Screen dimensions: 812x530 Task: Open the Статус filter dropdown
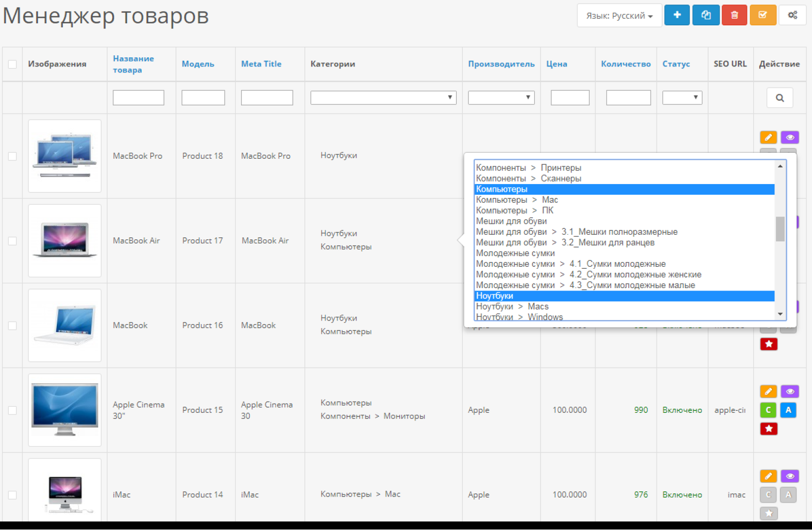click(682, 97)
